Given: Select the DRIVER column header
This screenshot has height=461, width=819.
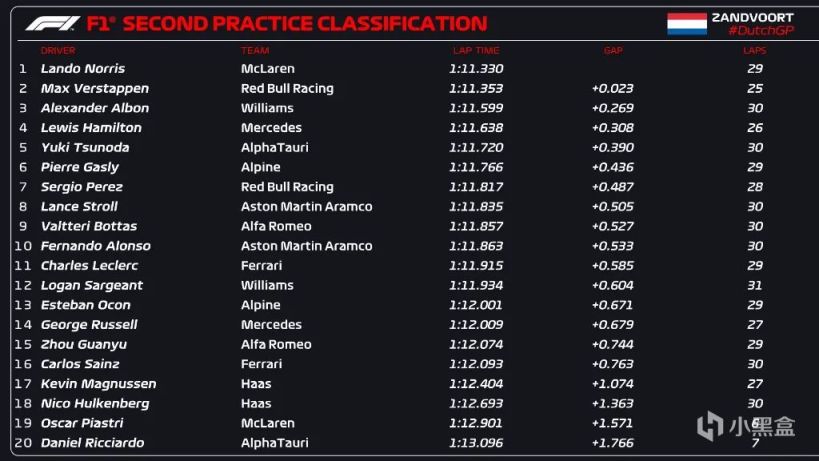Looking at the screenshot, I should (x=58, y=50).
